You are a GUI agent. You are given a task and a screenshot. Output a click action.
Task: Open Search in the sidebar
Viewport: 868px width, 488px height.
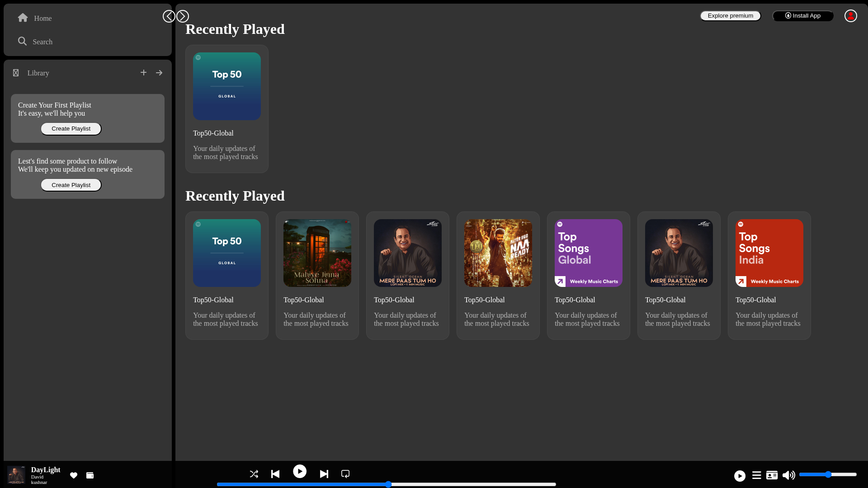35,42
